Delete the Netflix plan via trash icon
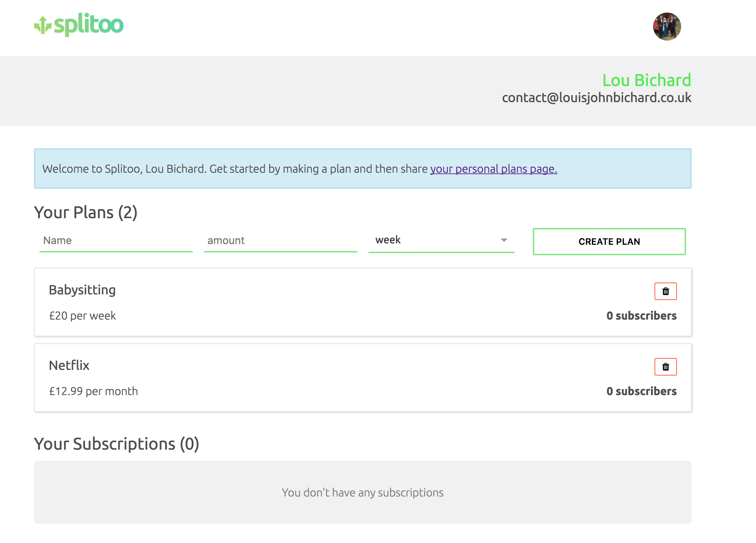 (x=665, y=367)
